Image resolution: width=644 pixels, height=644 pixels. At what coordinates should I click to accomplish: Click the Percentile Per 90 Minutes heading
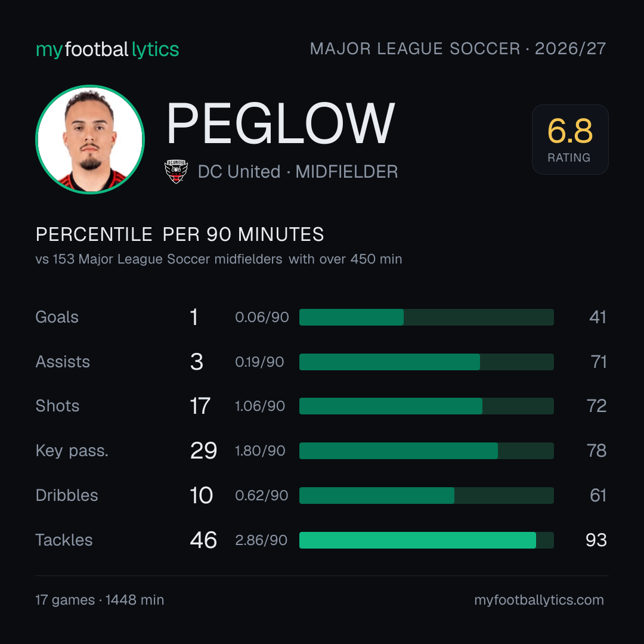point(180,234)
